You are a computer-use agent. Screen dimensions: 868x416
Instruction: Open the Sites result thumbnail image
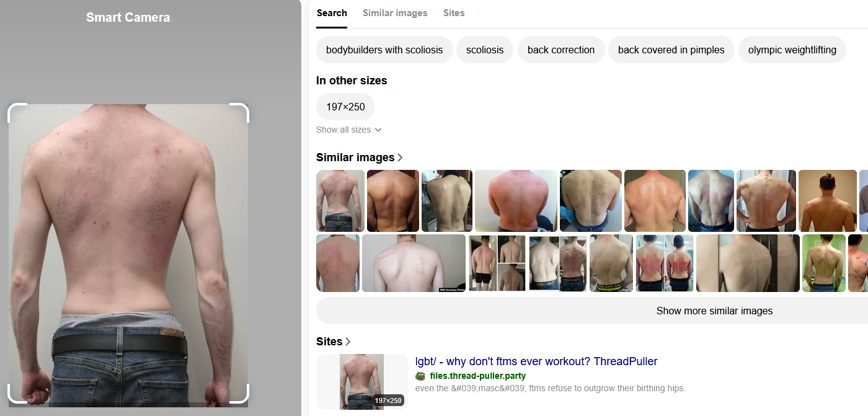(x=361, y=382)
